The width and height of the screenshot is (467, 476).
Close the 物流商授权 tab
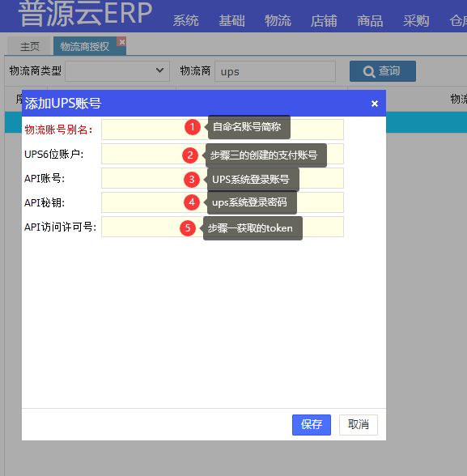click(x=122, y=42)
